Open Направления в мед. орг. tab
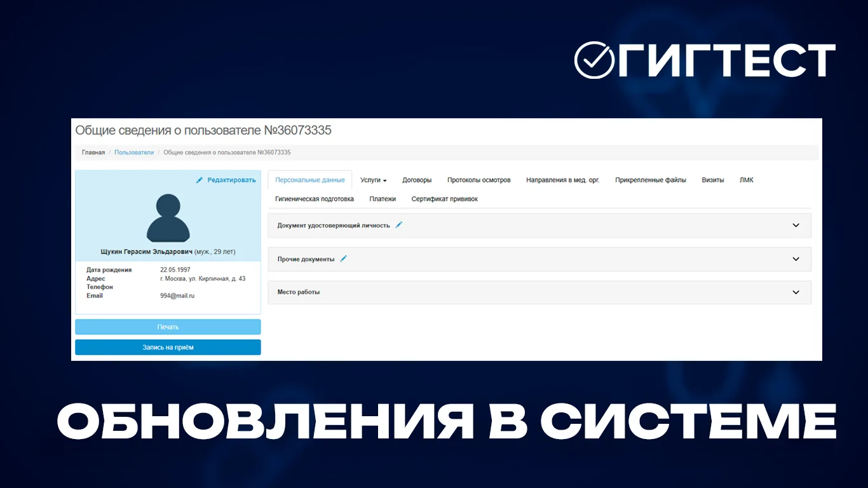868x488 pixels. coord(562,180)
